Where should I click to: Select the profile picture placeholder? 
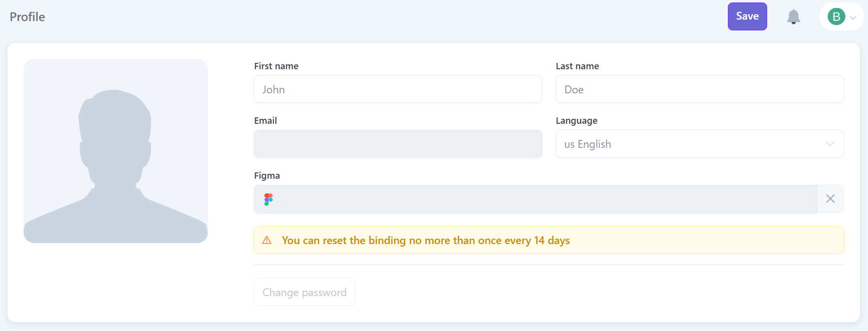tap(116, 151)
